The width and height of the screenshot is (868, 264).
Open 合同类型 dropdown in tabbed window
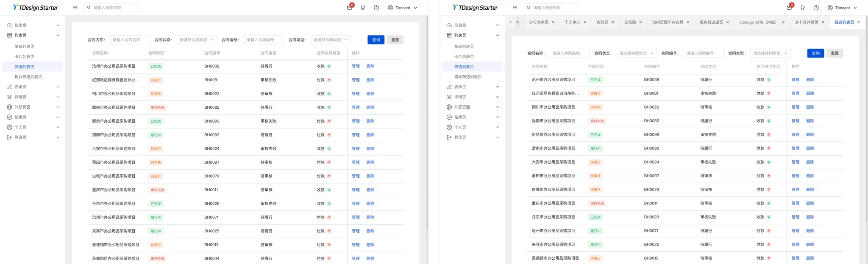[771, 53]
